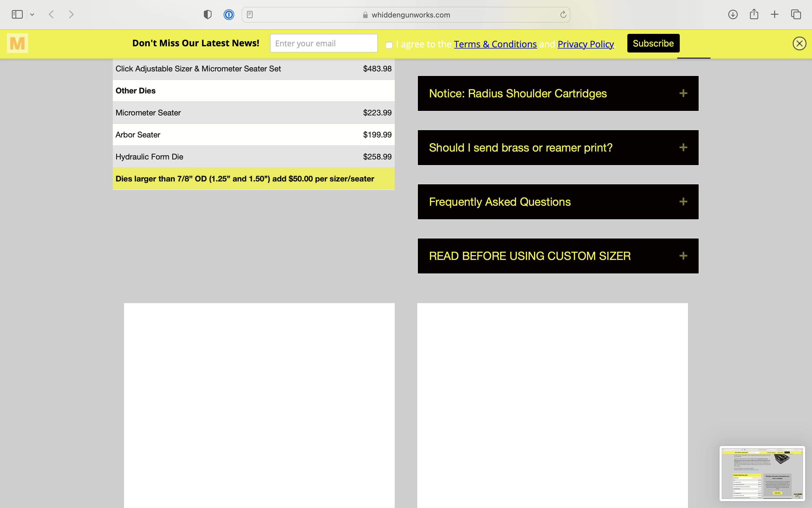Screen dimensions: 812x508
Task: Open the Terms & Conditions link
Action: click(x=495, y=44)
